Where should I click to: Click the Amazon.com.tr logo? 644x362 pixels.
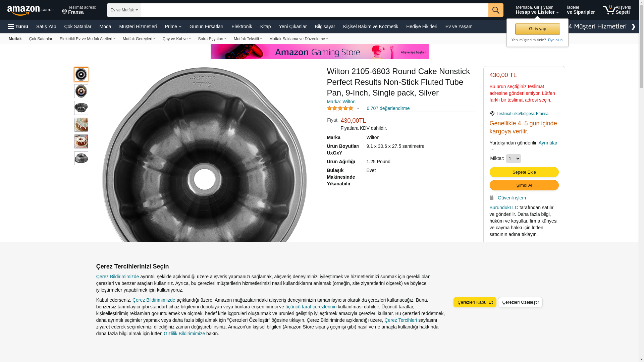pos(30,10)
